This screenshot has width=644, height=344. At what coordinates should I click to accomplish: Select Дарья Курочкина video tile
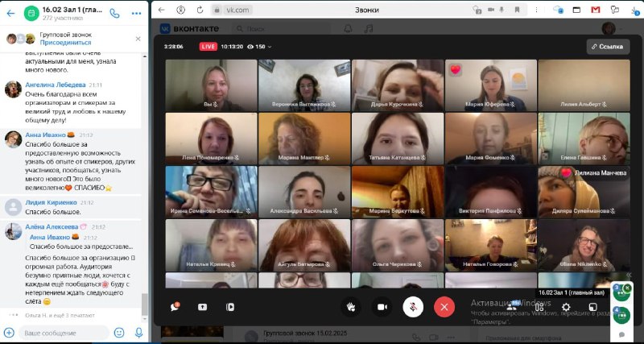(398, 85)
